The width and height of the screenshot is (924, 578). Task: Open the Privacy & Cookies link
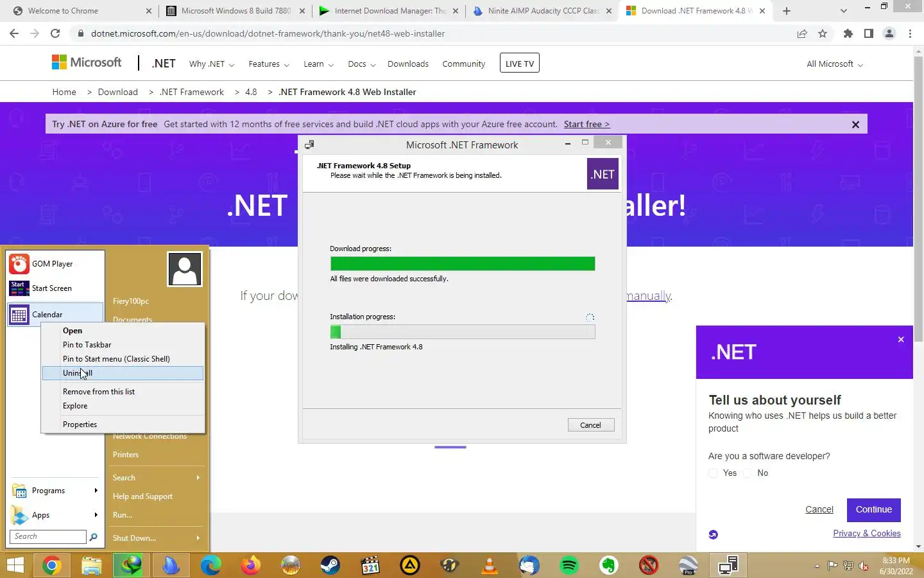[x=866, y=534]
